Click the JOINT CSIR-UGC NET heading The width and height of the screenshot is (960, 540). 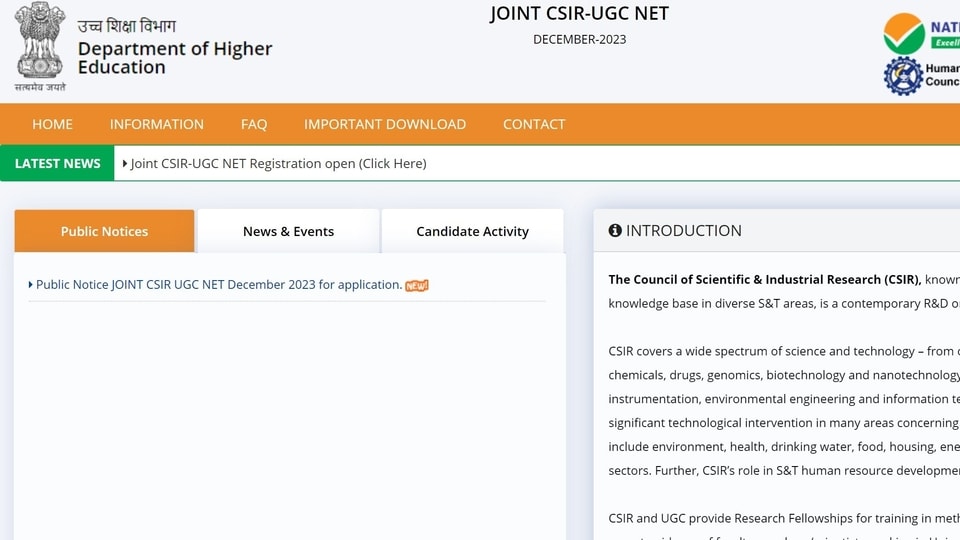coord(579,13)
